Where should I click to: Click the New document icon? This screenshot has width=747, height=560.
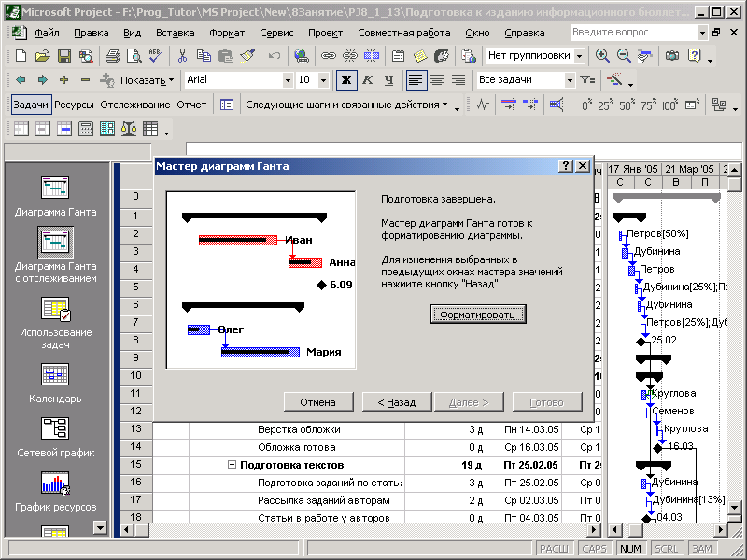coord(21,56)
